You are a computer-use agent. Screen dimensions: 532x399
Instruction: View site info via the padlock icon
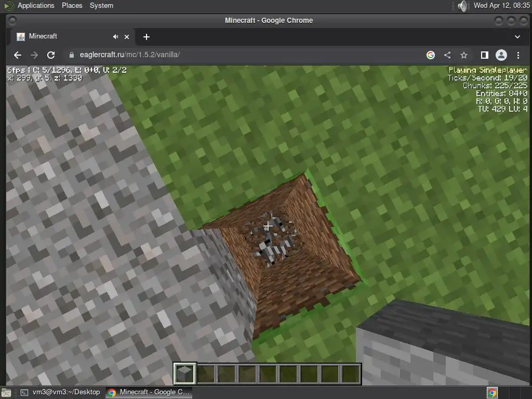pyautogui.click(x=72, y=55)
